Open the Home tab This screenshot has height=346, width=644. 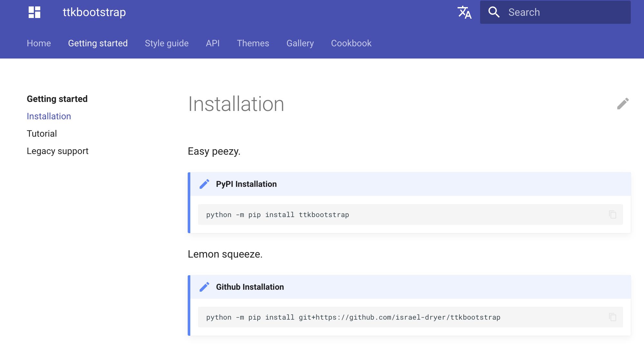coord(39,43)
